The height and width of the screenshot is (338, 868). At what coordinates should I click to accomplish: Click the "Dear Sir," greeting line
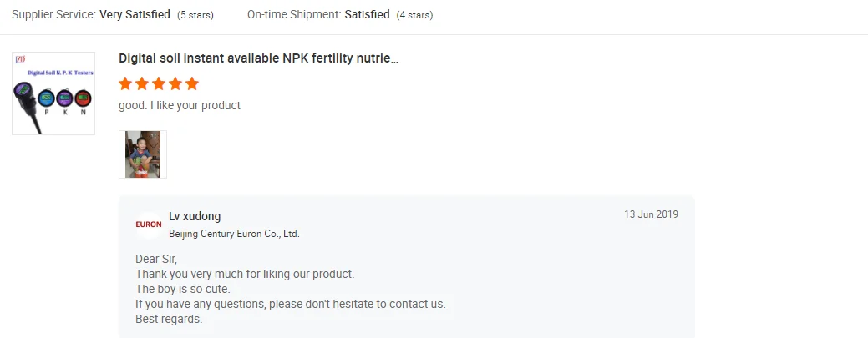pos(156,259)
